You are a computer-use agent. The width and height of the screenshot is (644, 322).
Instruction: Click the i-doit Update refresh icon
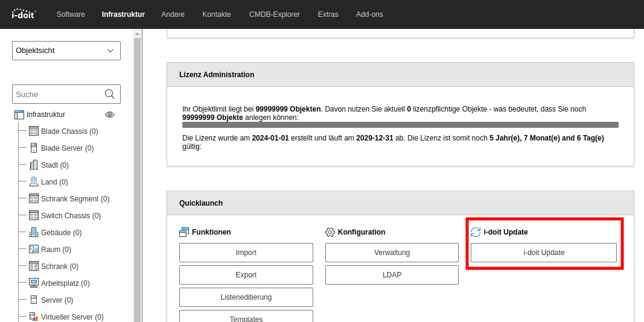[x=476, y=232]
